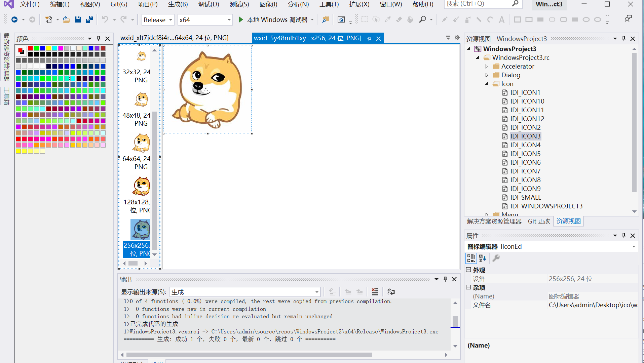The width and height of the screenshot is (644, 363).
Task: Open the 调试(D) menu
Action: point(209,4)
